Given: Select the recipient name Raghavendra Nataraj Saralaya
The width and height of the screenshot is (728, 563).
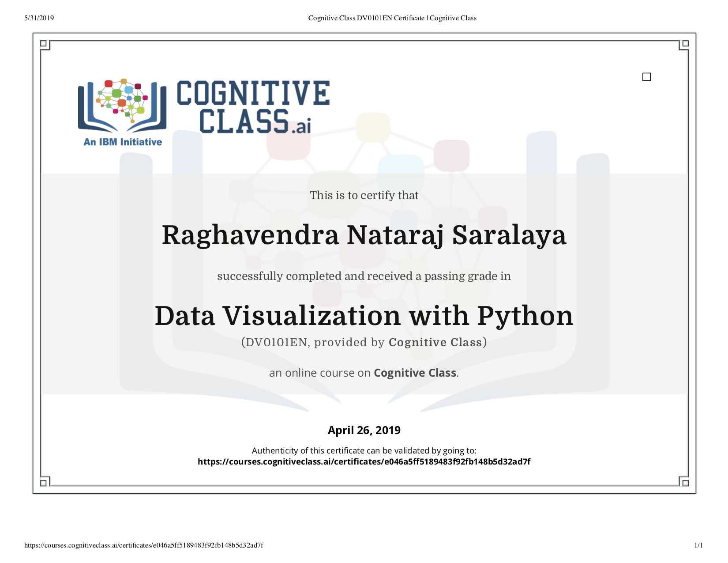Looking at the screenshot, I should click(x=364, y=235).
